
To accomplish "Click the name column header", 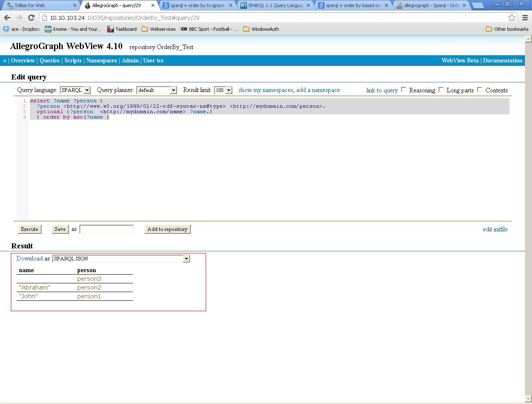I will point(26,270).
